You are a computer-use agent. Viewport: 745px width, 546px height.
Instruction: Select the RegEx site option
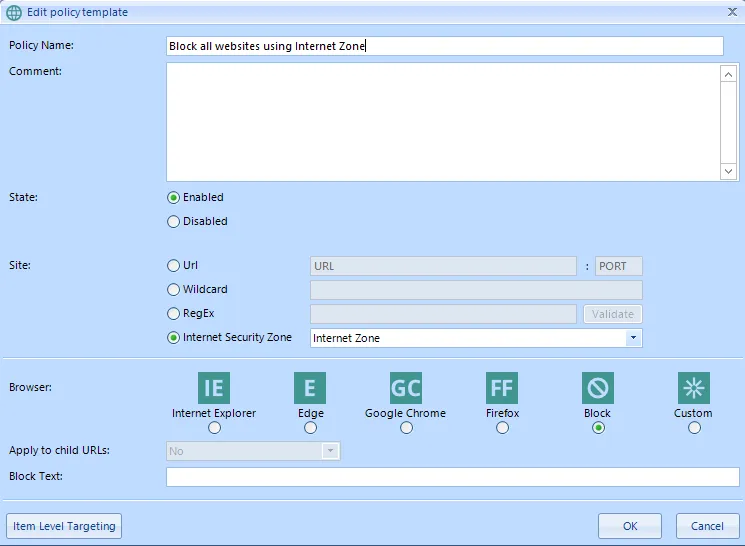[x=174, y=314]
